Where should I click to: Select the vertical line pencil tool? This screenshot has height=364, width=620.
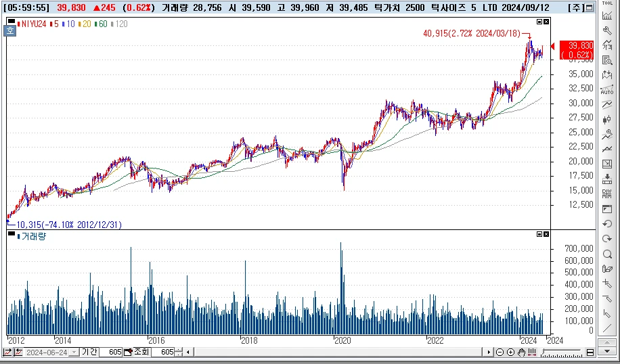pos(607,313)
